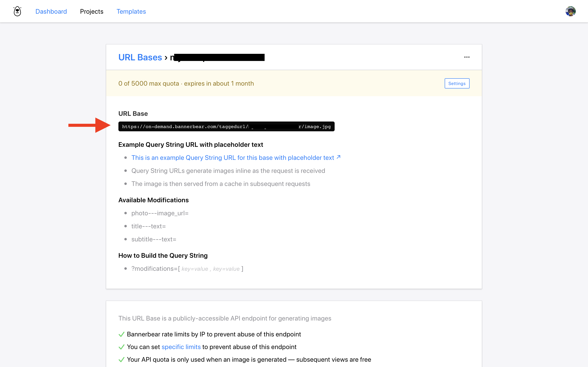Click the photo---image_url= modification item
Screen dimensions: 588x367
point(160,213)
